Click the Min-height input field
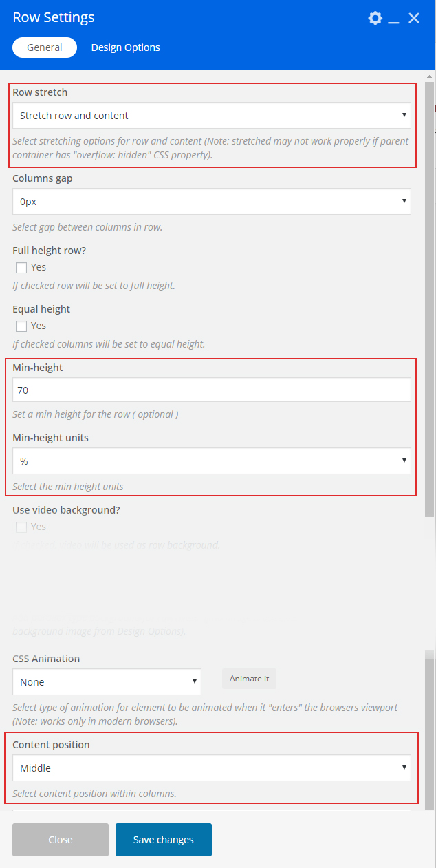 pyautogui.click(x=211, y=390)
